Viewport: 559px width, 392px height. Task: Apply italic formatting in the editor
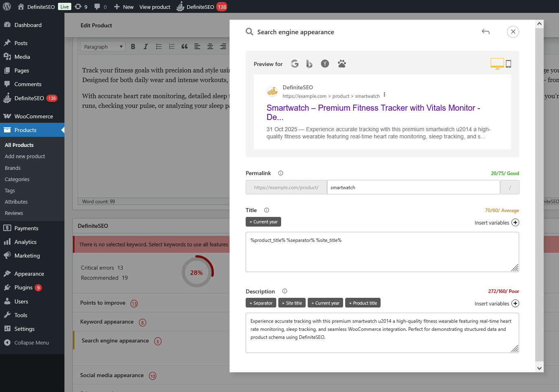click(x=145, y=46)
